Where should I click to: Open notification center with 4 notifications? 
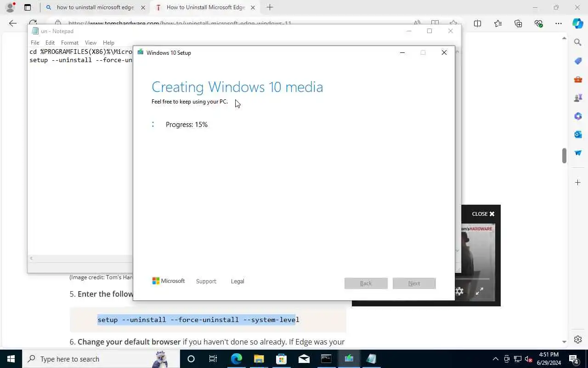574,359
